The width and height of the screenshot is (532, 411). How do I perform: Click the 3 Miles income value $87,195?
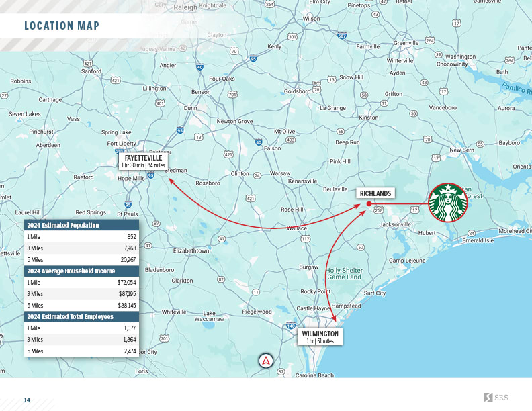127,294
